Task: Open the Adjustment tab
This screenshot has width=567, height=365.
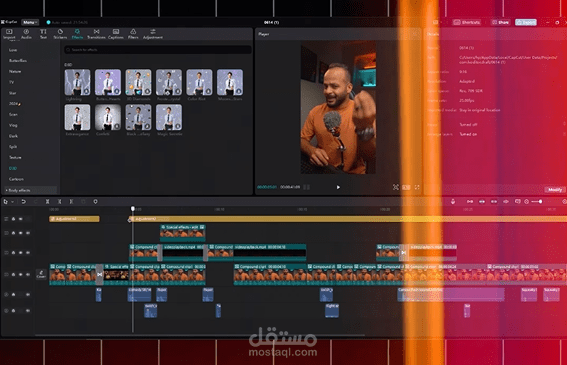Action: tap(153, 34)
